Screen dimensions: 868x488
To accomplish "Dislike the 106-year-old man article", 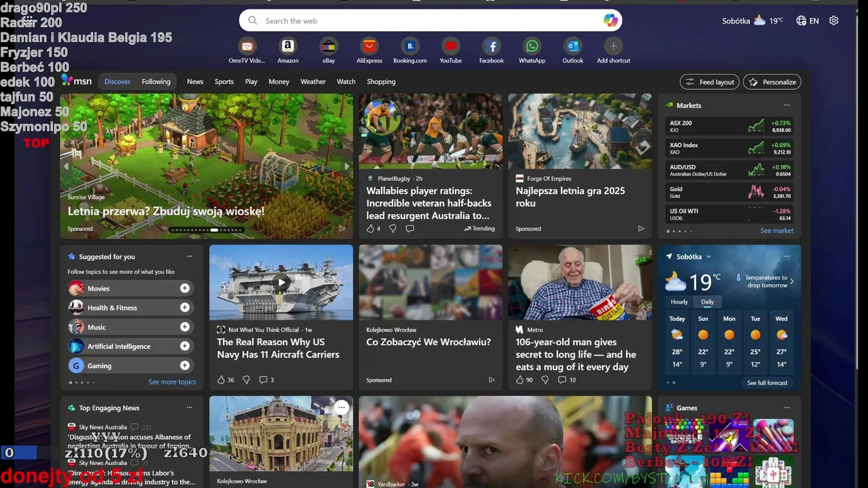I will coord(545,380).
